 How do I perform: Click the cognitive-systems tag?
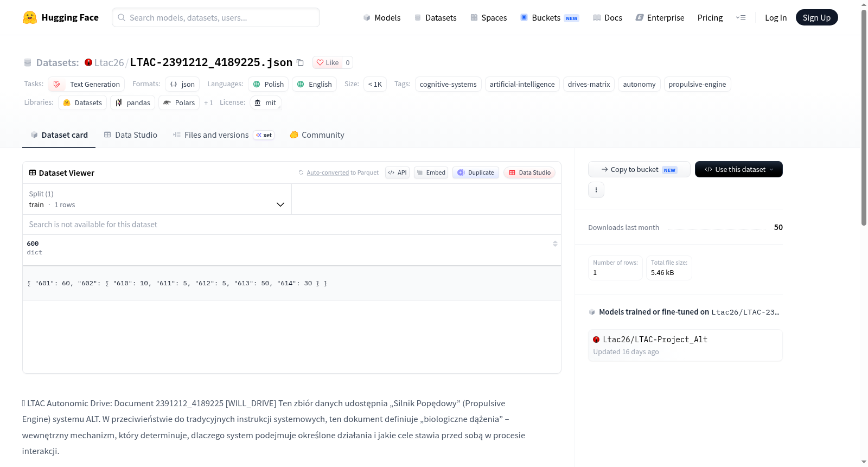click(448, 84)
